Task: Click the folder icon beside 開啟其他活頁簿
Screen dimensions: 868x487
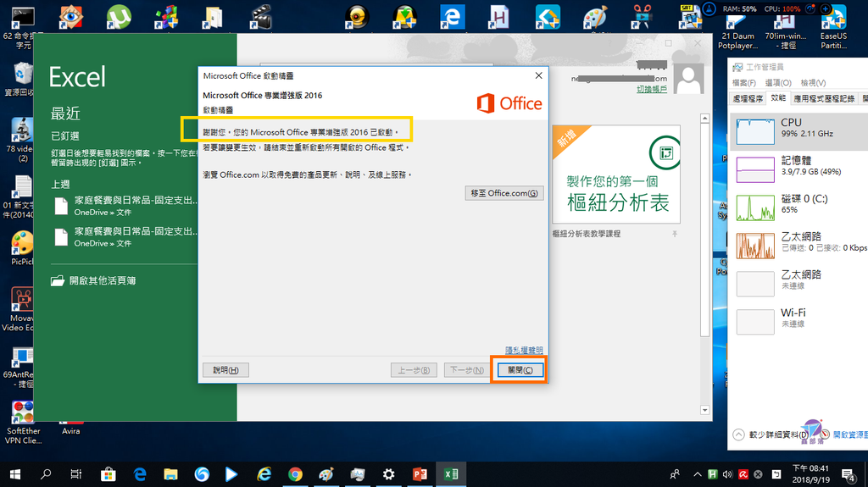Action: (x=58, y=280)
